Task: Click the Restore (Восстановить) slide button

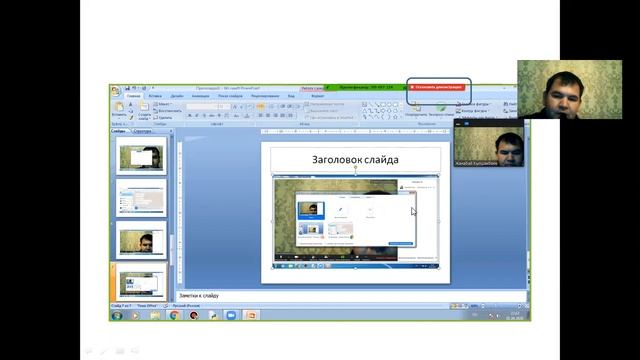Action: click(x=168, y=111)
